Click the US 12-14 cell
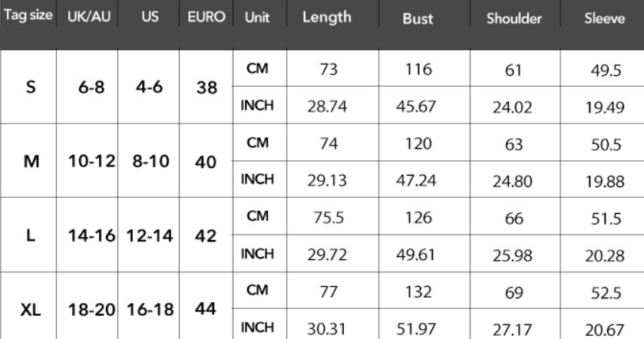The image size is (644, 339). tap(150, 236)
